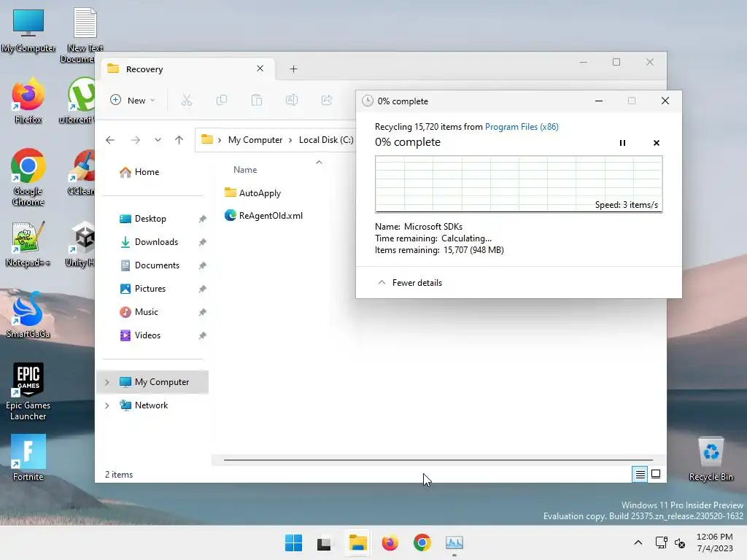Screen dimensions: 747x560
Task: Add a new Explorer tab
Action: (x=293, y=69)
